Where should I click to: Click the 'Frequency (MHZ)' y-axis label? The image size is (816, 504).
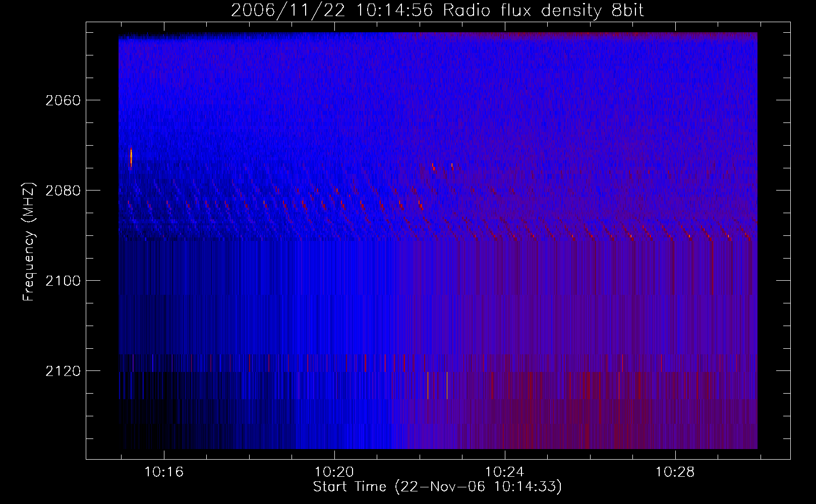click(x=29, y=242)
